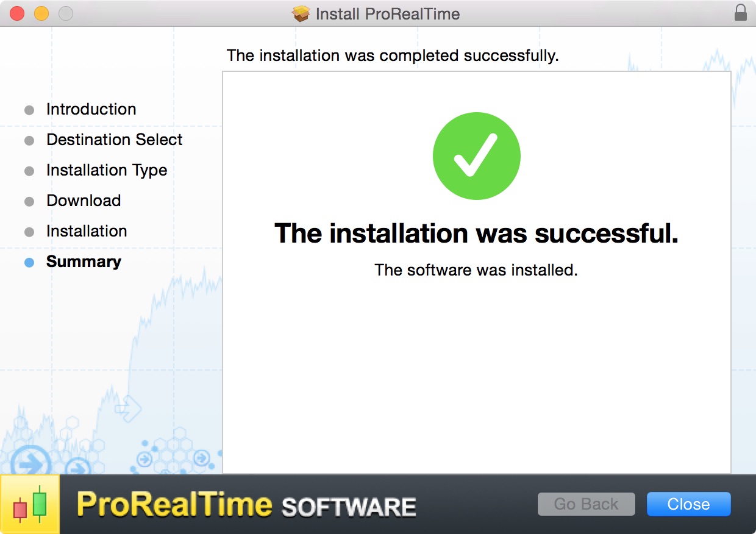Click the red close window button
The width and height of the screenshot is (756, 534).
[17, 13]
